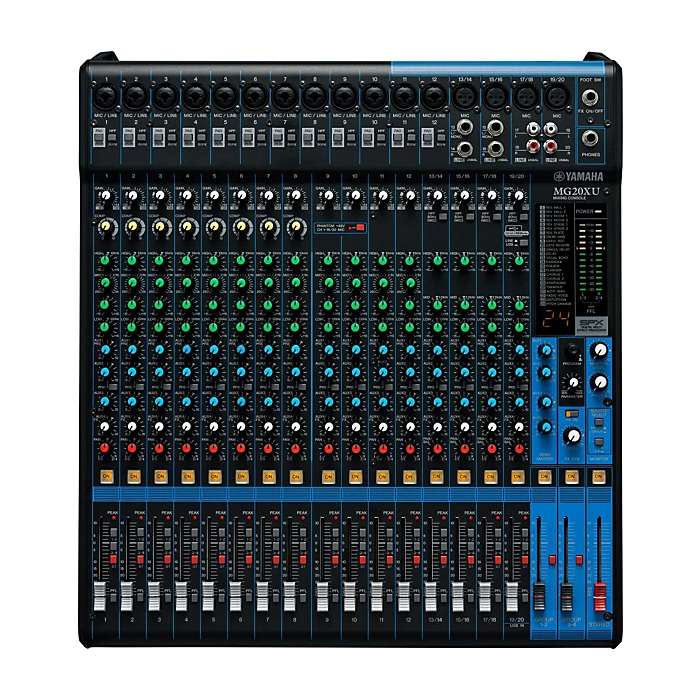The image size is (700, 700).
Task: Toggle channel 1 ON button
Action: click(x=106, y=476)
